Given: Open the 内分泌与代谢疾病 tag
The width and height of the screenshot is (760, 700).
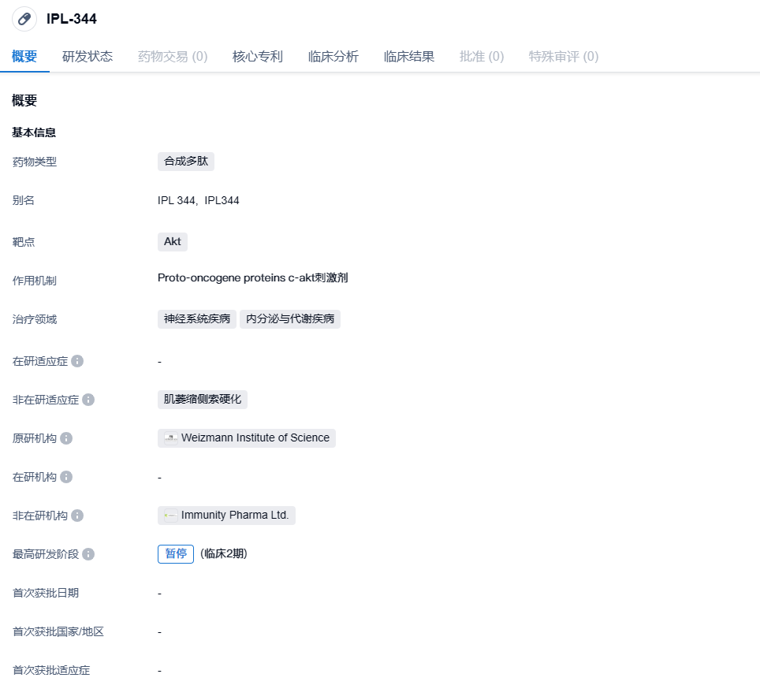Looking at the screenshot, I should (290, 319).
